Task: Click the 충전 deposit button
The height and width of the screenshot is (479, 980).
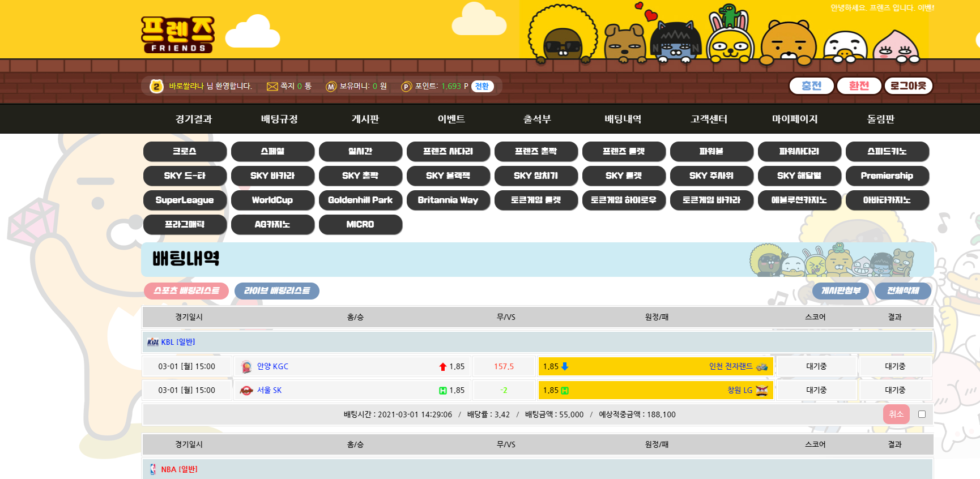Action: (x=811, y=86)
